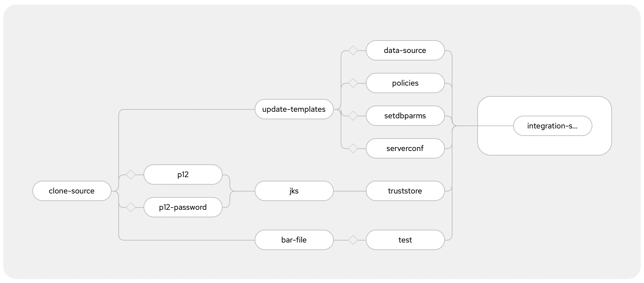
Task: Click the setdbparms task node
Action: pos(405,116)
